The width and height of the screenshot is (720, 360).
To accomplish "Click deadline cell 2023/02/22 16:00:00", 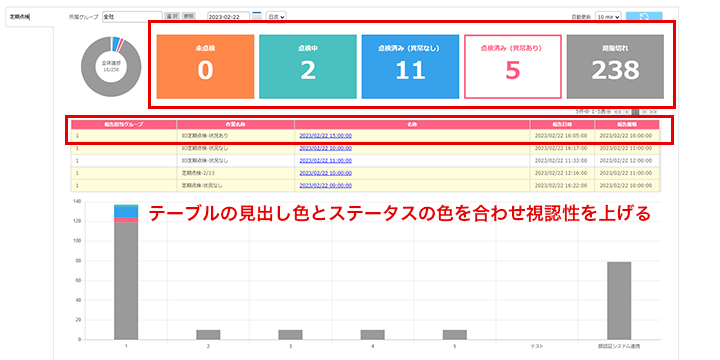I will click(x=626, y=136).
